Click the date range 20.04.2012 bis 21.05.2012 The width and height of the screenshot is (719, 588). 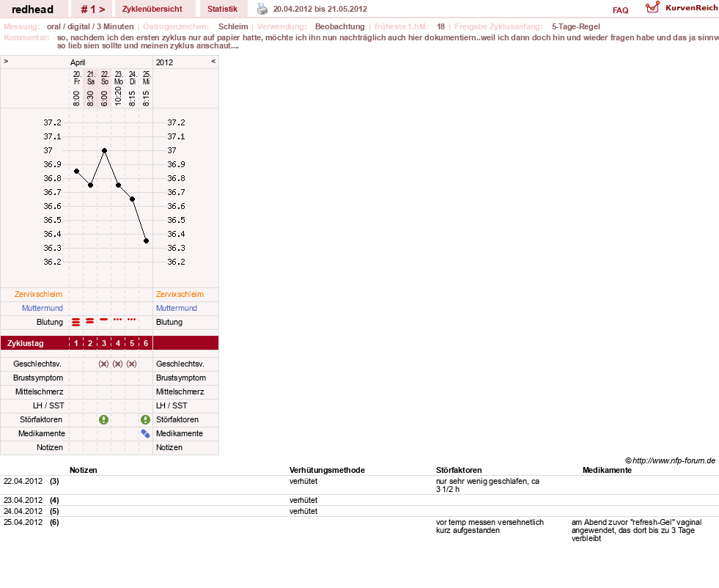[320, 9]
